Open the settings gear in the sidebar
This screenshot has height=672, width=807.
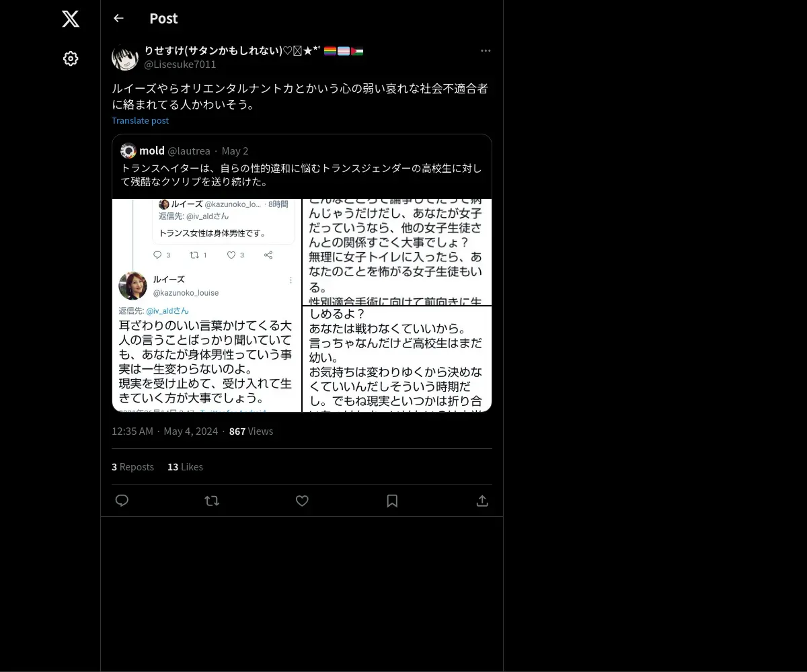coord(71,58)
